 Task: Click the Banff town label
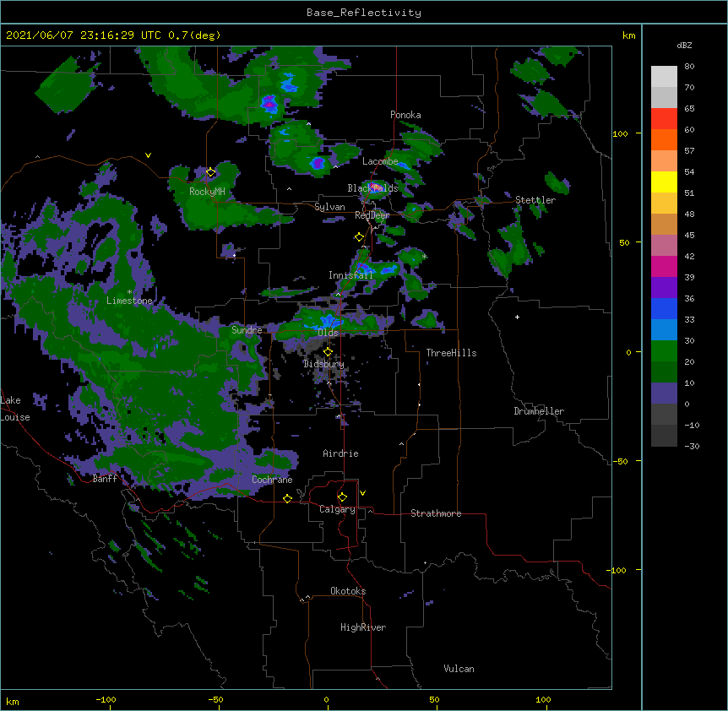point(105,479)
